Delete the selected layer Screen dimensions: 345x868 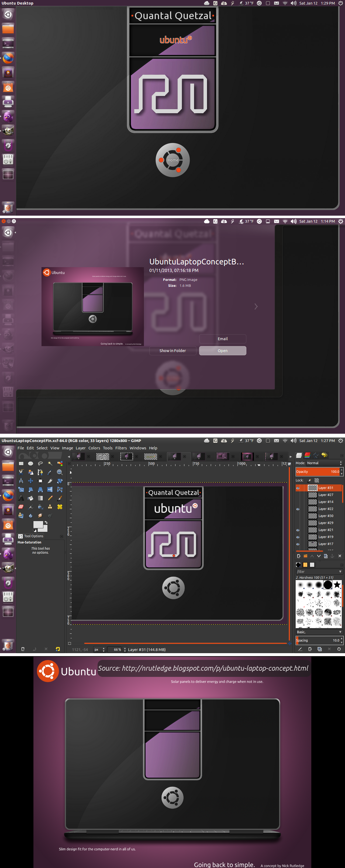point(340,556)
